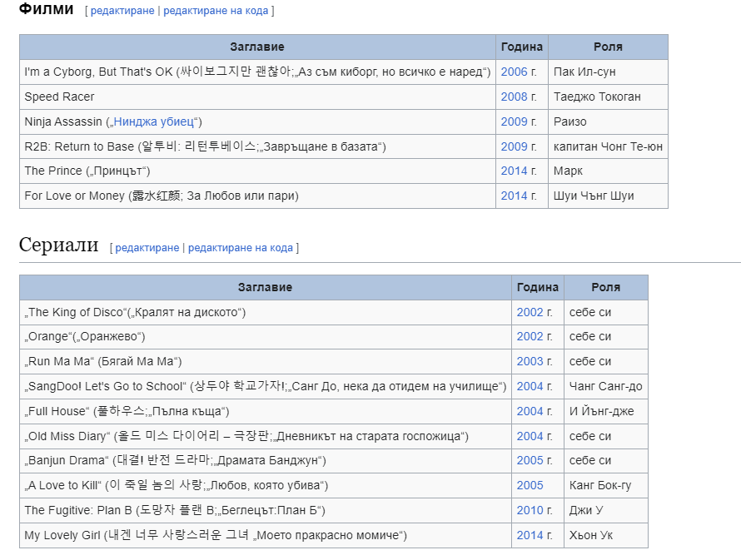Open the 2014 link in The Prince row
The width and height of the screenshot is (741, 560).
pyautogui.click(x=514, y=171)
